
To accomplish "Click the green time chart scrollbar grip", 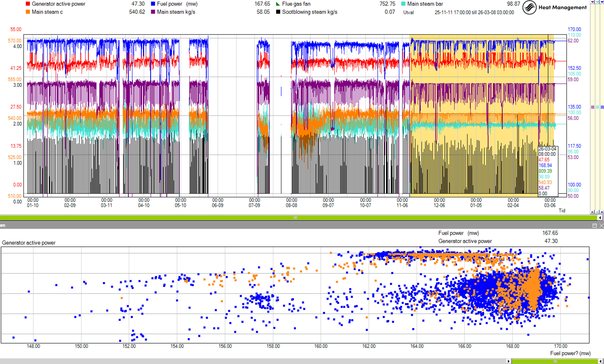I will coord(295,218).
